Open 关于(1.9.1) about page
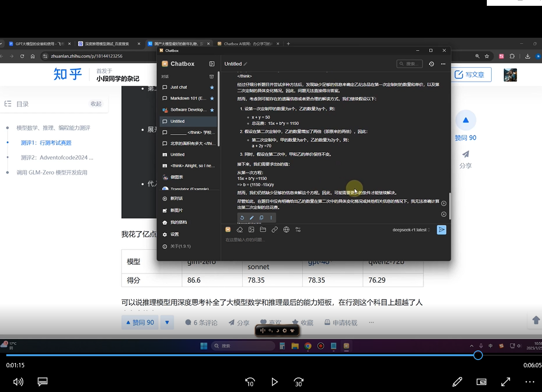 point(188,246)
